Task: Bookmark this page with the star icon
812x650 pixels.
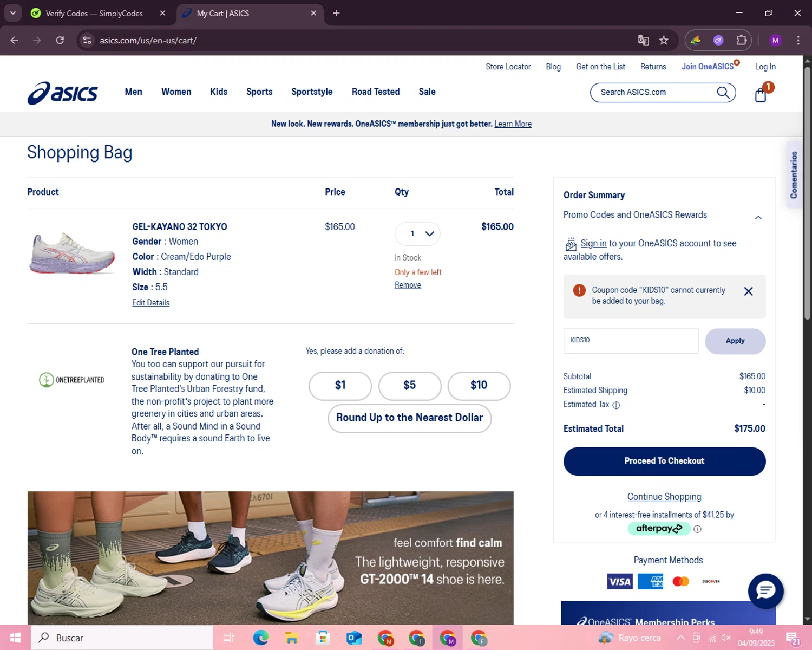Action: [x=664, y=40]
